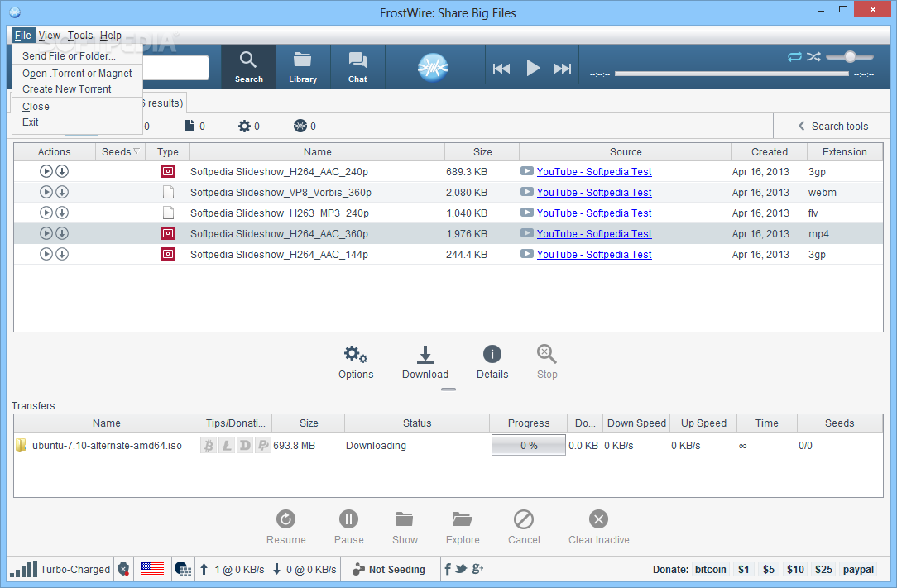The image size is (897, 588).
Task: Click the FrostWire round logo button
Action: pos(433,68)
